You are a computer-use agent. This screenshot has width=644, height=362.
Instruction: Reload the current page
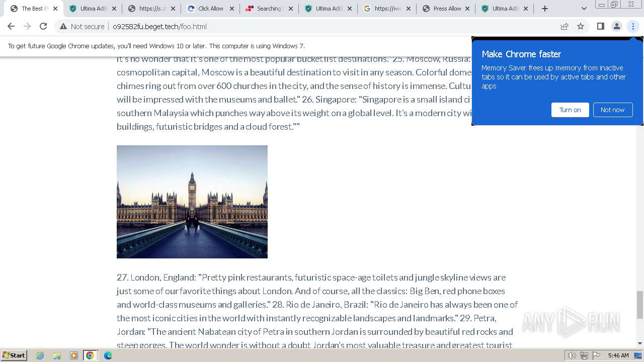coord(43,27)
